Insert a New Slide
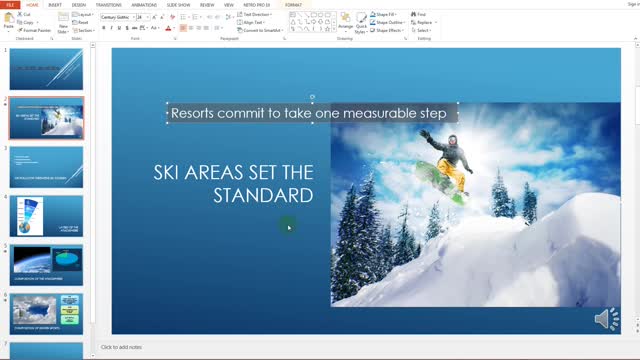Screen dimensions: 640x360 coord(63,23)
